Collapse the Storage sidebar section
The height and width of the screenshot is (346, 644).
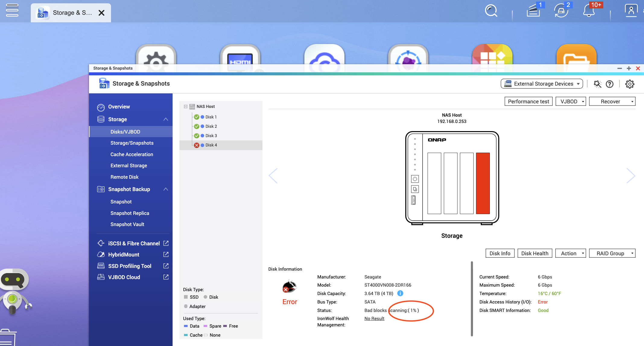(x=166, y=119)
